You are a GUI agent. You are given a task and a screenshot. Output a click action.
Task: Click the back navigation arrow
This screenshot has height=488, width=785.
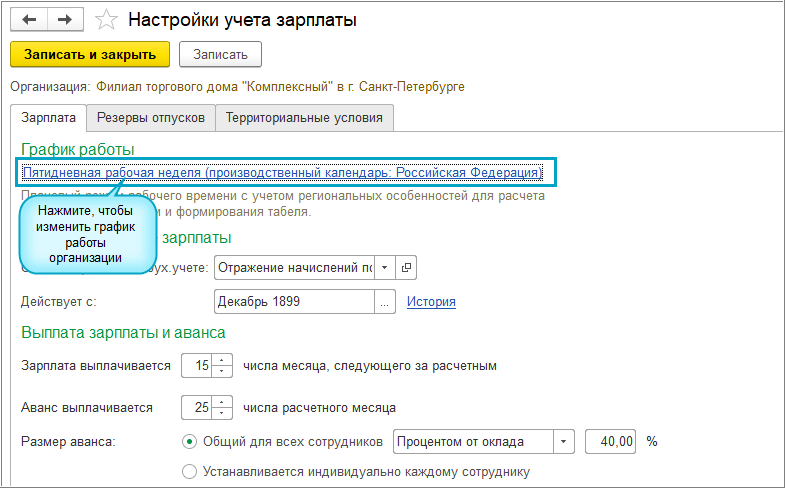point(29,20)
